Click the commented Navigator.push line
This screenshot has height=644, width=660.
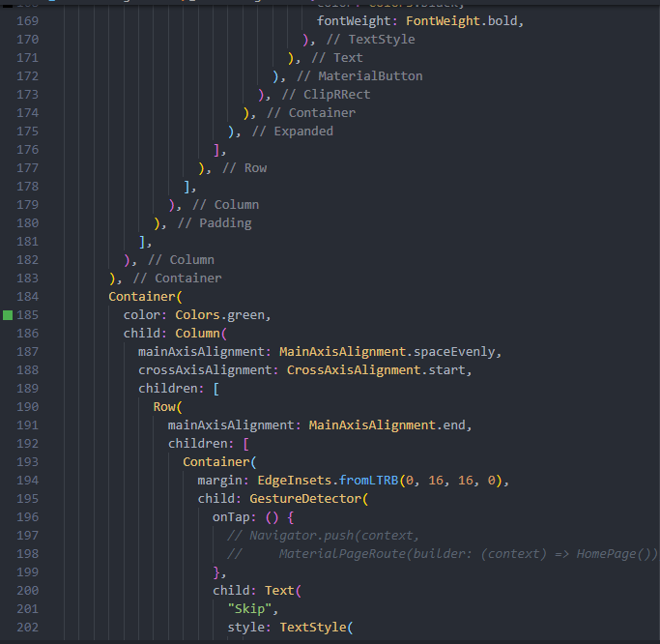pyautogui.click(x=324, y=536)
